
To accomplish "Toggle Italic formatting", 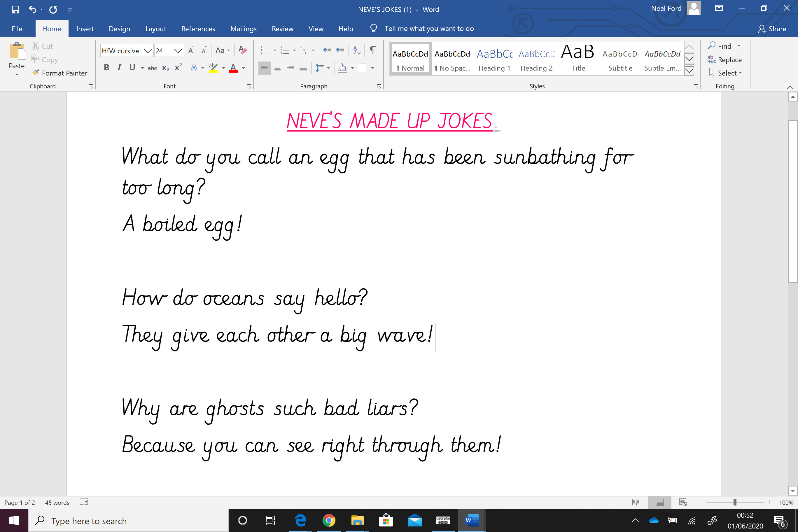I will (119, 67).
